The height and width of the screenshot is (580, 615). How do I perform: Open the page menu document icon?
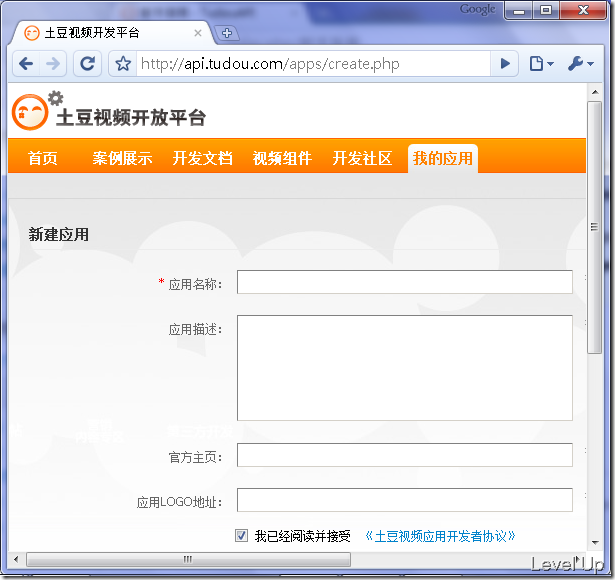(541, 64)
